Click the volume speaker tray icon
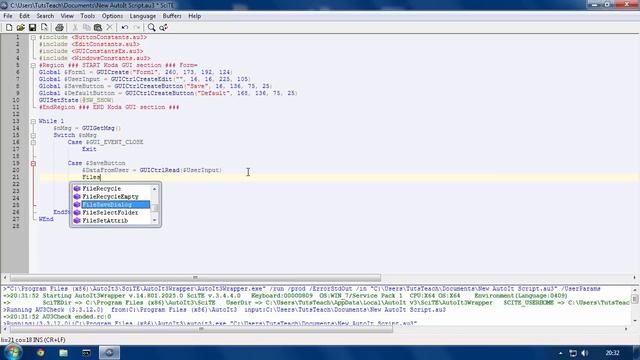 584,353
